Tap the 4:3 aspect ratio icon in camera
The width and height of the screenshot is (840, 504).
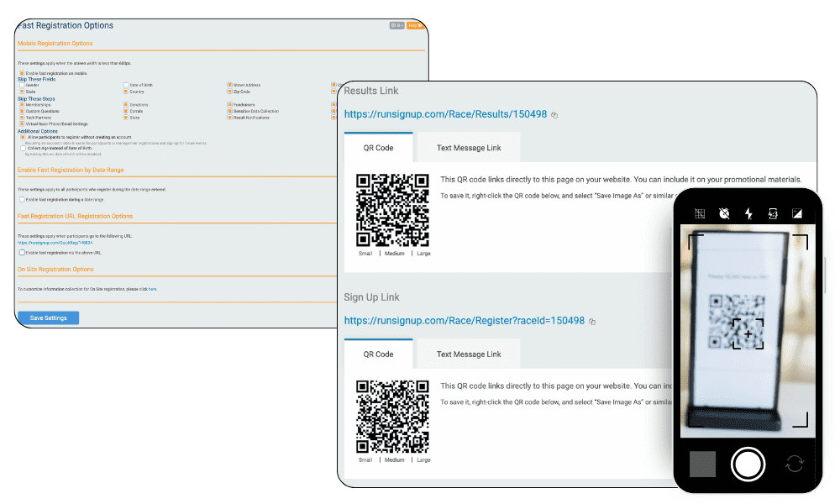(773, 213)
